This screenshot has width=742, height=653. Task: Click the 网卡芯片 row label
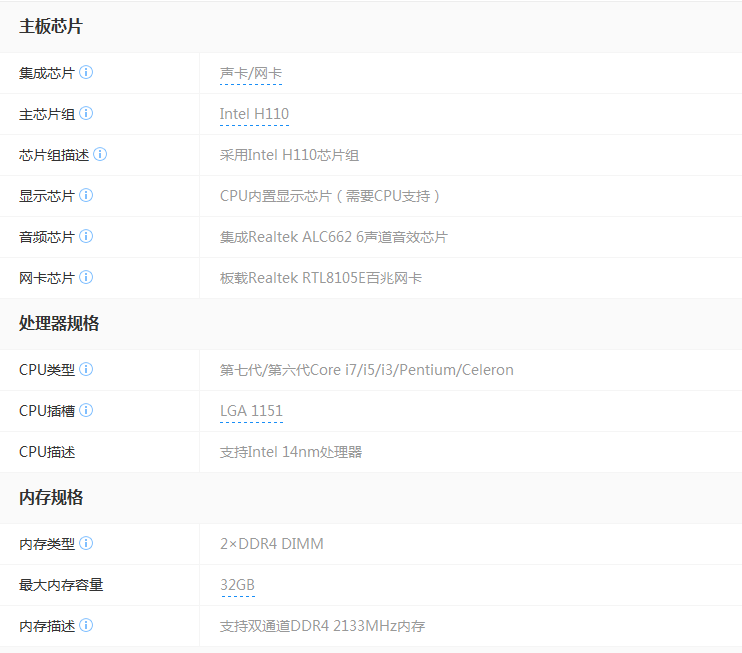[47, 278]
